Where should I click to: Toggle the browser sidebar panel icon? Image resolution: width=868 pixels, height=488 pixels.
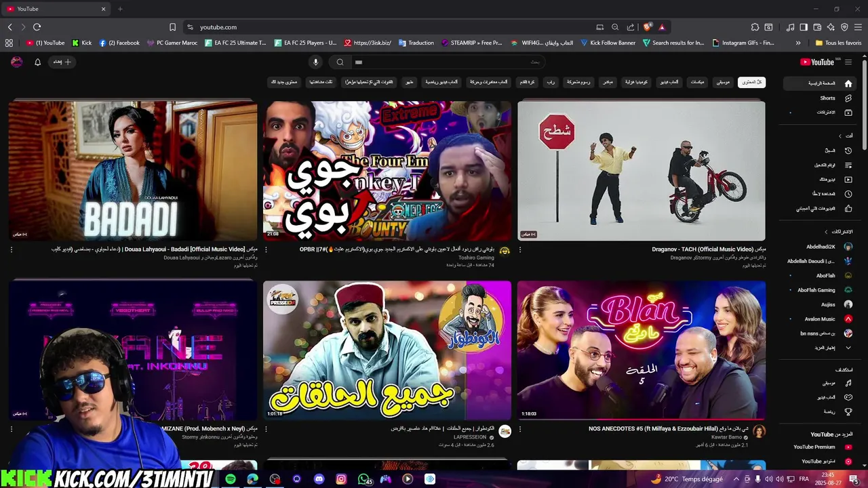(x=804, y=27)
